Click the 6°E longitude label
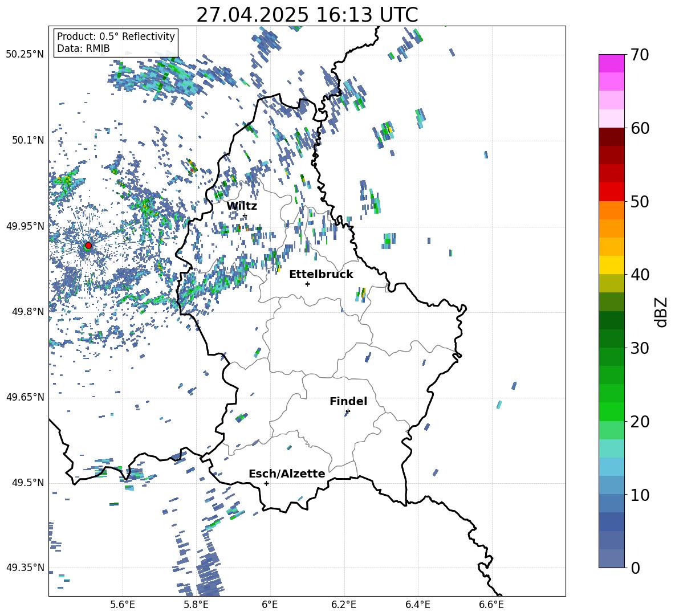Viewport: 675px width, 616px height. click(270, 605)
